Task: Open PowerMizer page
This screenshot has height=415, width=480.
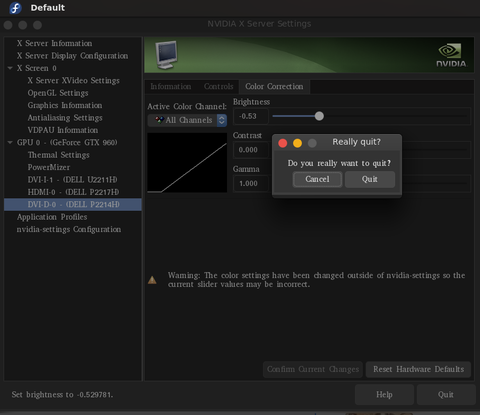Action: 49,167
